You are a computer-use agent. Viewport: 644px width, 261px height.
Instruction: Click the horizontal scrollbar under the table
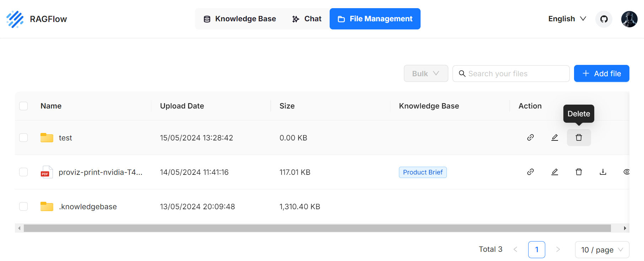pyautogui.click(x=317, y=228)
